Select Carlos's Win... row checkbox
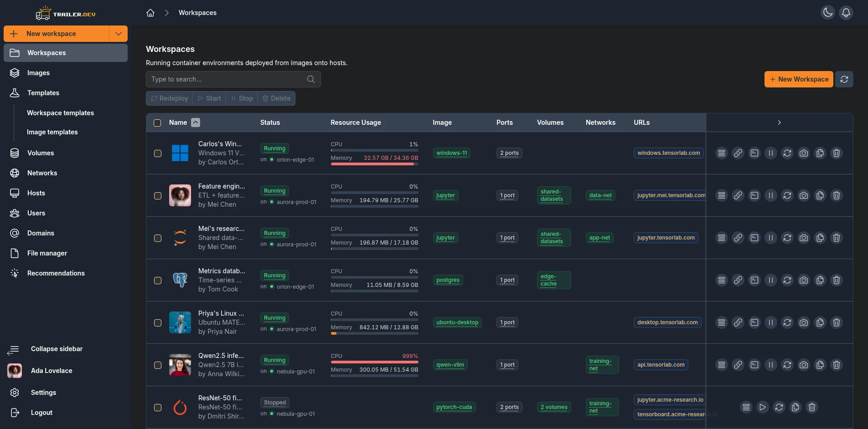The width and height of the screenshot is (868, 429). (158, 153)
